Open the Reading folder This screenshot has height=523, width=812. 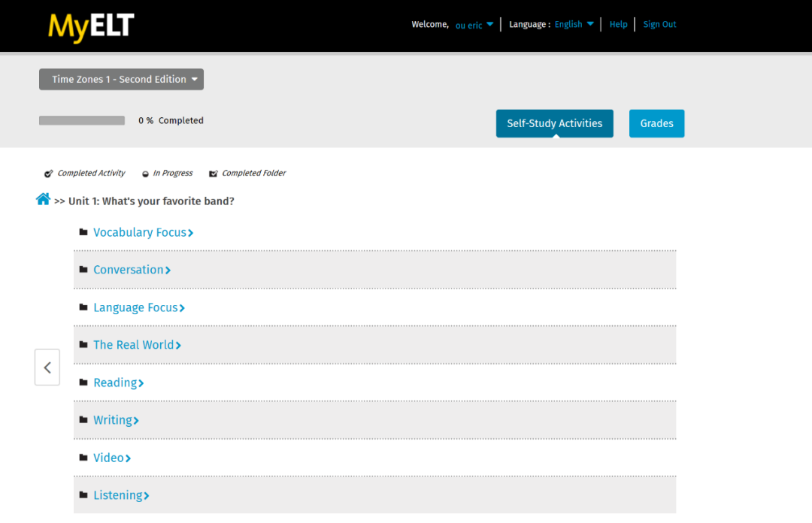click(119, 382)
